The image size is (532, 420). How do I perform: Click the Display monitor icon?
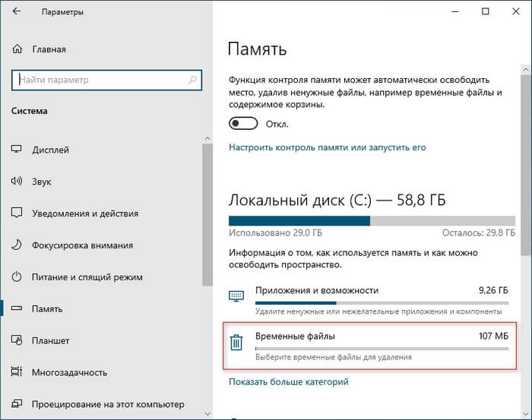[17, 150]
